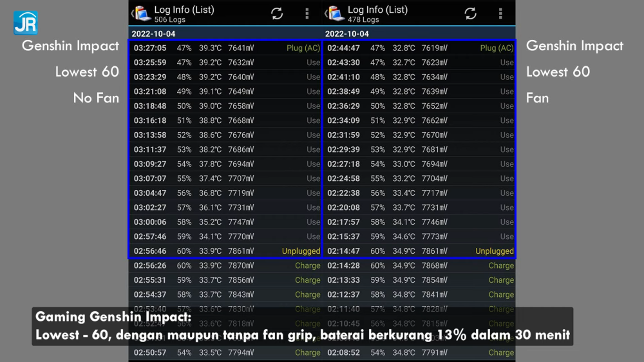Tap back folder icon beside 478 Logs
Screen dimensions: 644x362
click(335, 14)
